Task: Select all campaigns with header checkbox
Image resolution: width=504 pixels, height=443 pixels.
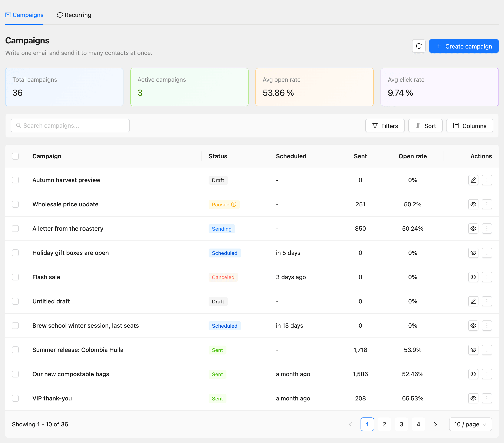Action: pyautogui.click(x=15, y=156)
